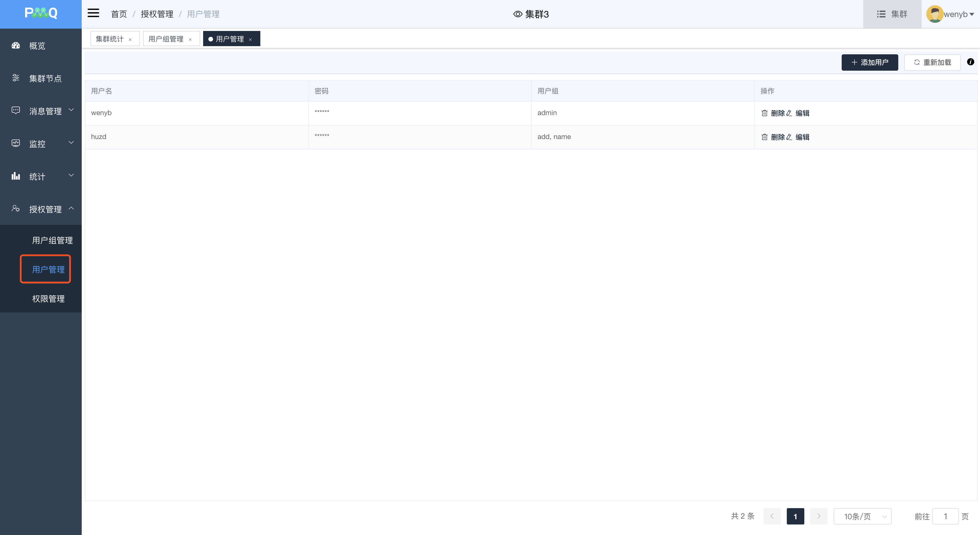Viewport: 980px width, 535px height.
Task: Click the 重新加载 reload button
Action: [932, 62]
